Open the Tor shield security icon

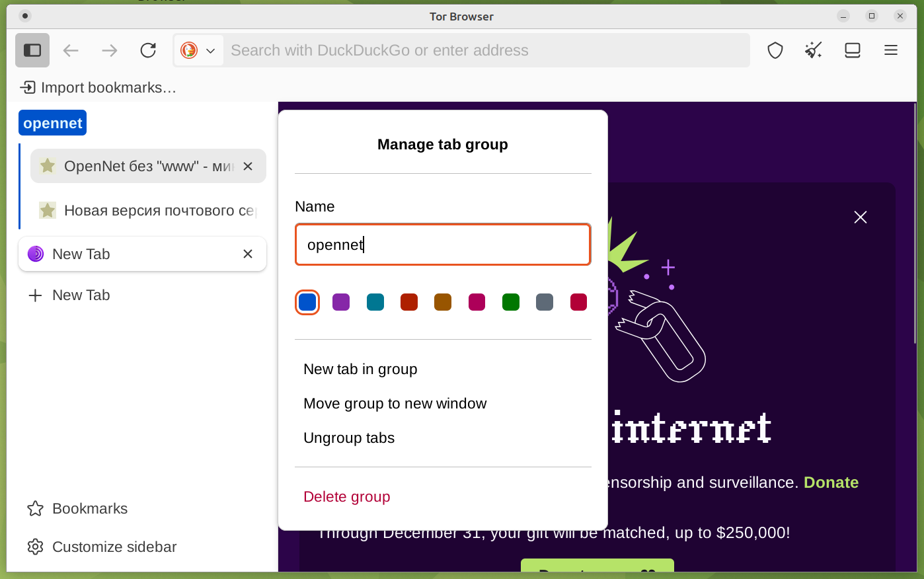pos(775,50)
